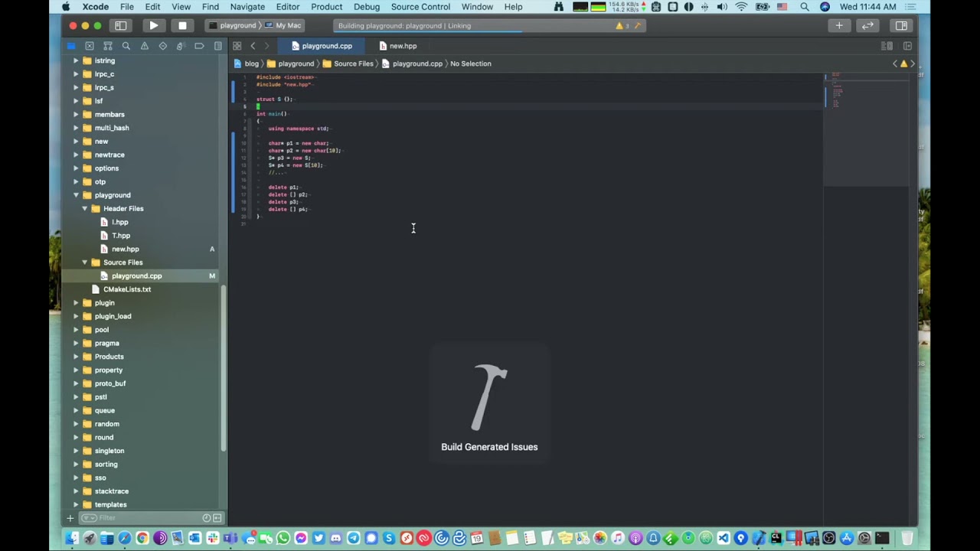This screenshot has height=551, width=980.
Task: Show the Source Control navigator icon
Action: [x=90, y=46]
